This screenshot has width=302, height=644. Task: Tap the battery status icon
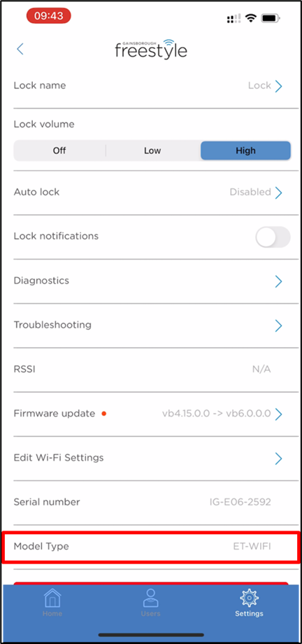coord(271,17)
